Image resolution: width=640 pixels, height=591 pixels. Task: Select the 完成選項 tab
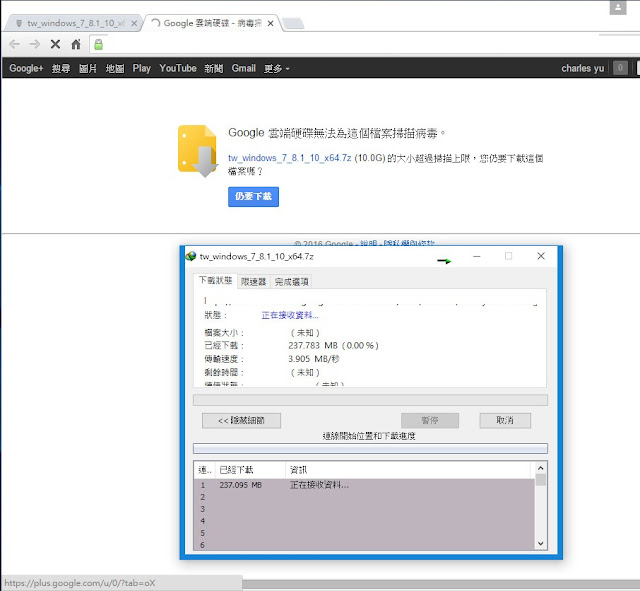[x=291, y=282]
